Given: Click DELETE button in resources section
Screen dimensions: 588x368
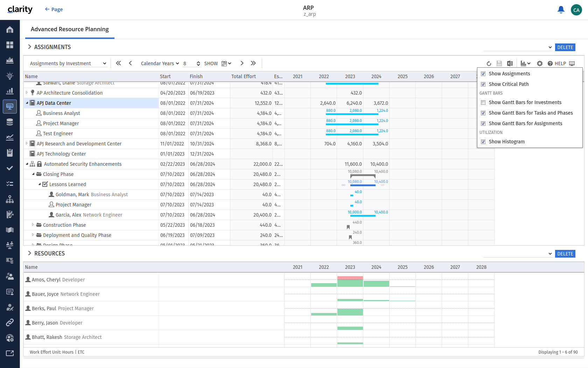Looking at the screenshot, I should 565,254.
